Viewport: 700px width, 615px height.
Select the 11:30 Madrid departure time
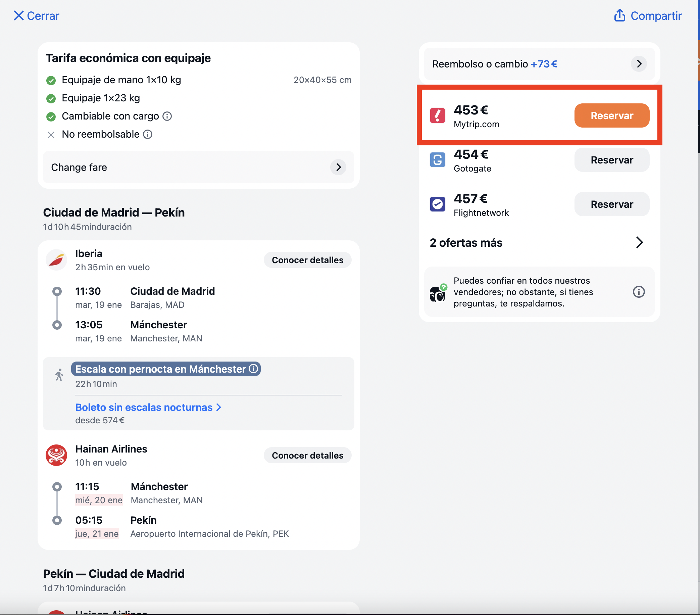coord(88,291)
